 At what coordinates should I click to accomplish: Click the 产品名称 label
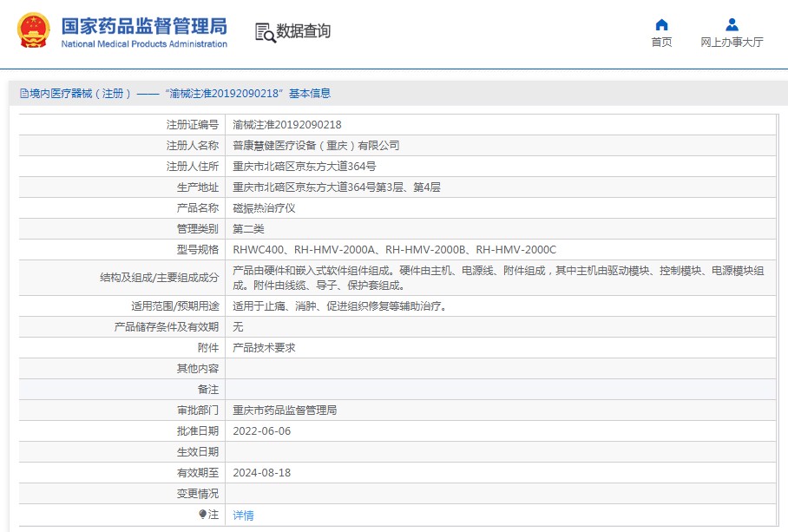(198, 208)
